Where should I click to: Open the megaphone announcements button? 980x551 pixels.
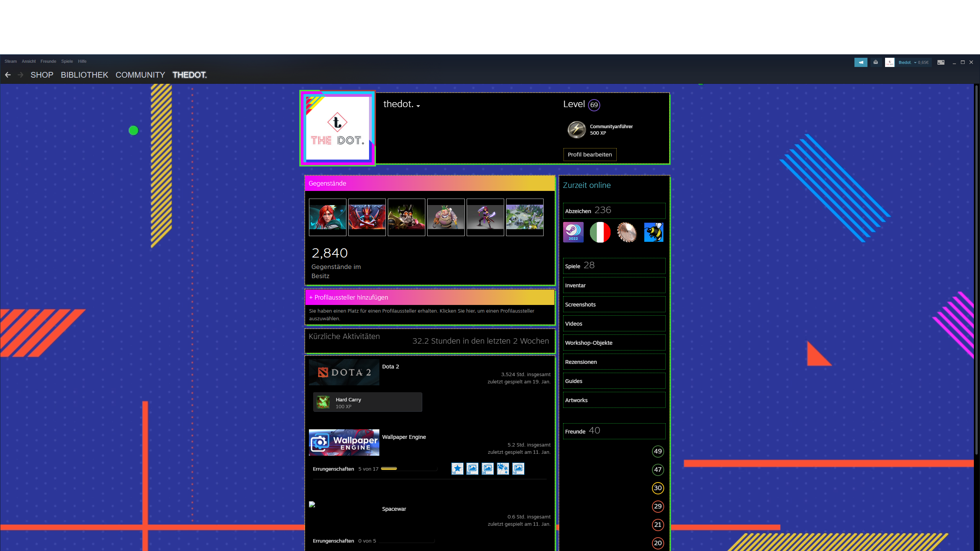861,62
